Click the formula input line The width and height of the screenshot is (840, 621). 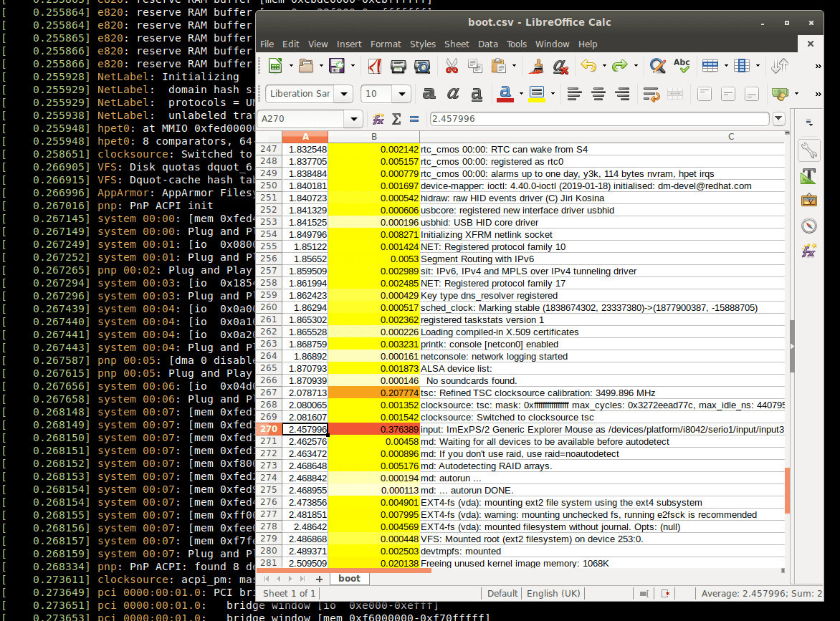pyautogui.click(x=599, y=119)
